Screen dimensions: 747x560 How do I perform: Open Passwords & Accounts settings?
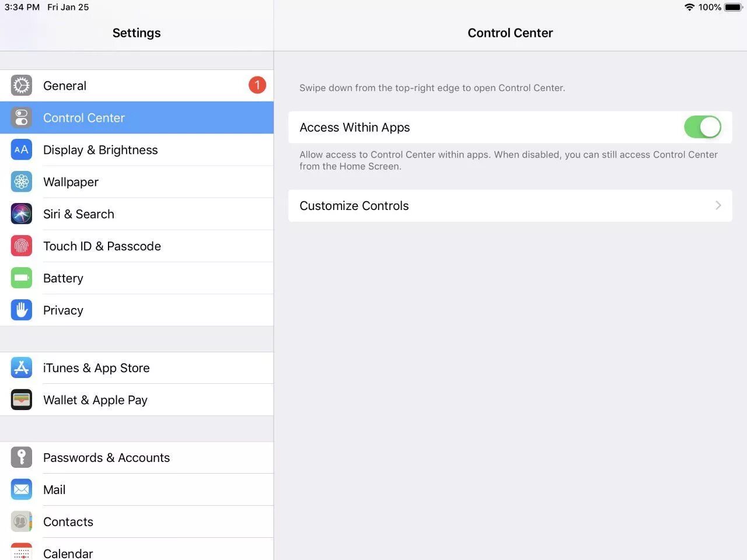pos(137,458)
